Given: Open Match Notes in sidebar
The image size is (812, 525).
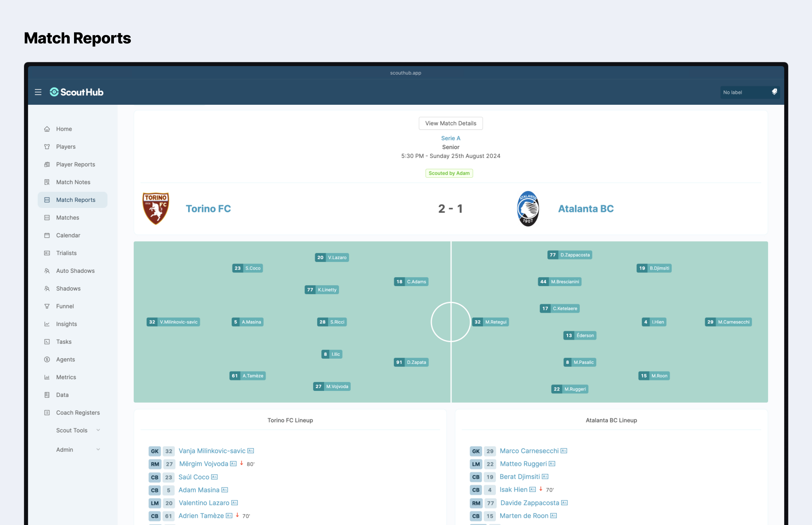Looking at the screenshot, I should (x=73, y=182).
